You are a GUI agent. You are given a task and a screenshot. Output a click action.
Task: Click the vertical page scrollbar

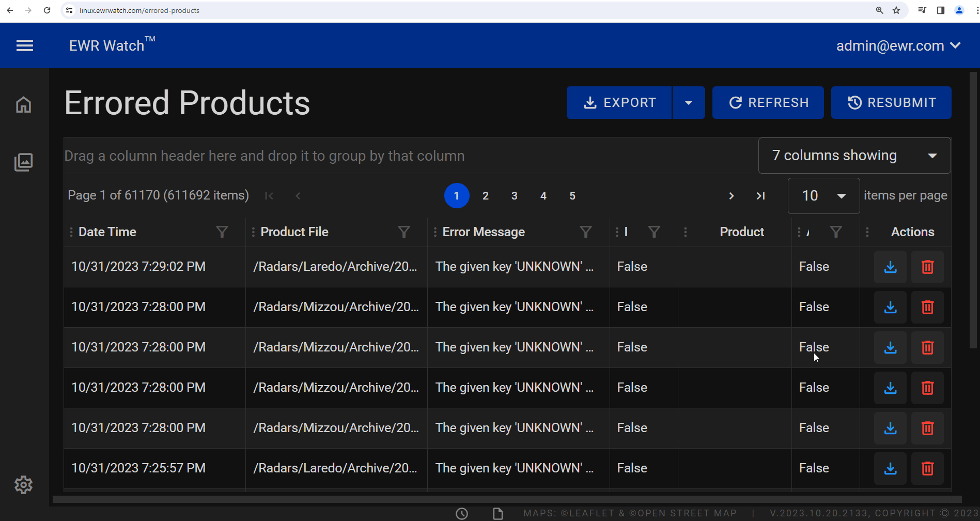[x=973, y=210]
